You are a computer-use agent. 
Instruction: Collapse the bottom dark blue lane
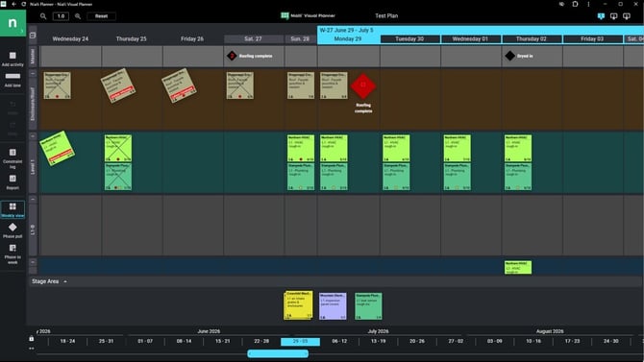coord(33,262)
